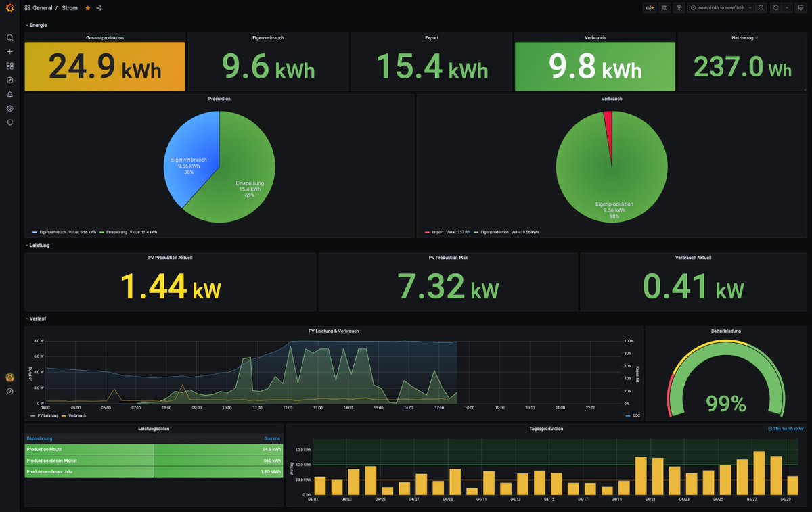Click the Produktion diesen Monat row
The height and width of the screenshot is (512, 812).
[x=154, y=461]
